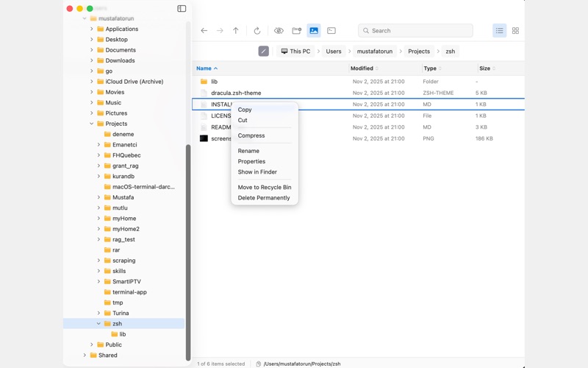588x368 pixels.
Task: Toggle the sidebar panel icon
Action: click(x=182, y=9)
